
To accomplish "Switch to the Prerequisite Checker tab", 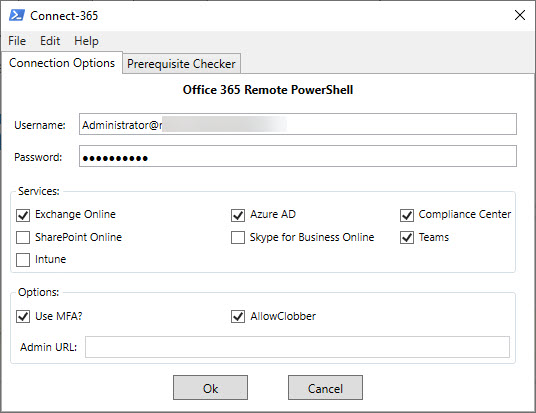I will tap(181, 64).
